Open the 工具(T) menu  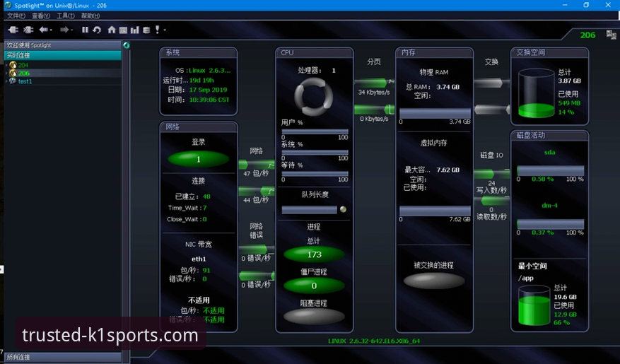pyautogui.click(x=66, y=16)
